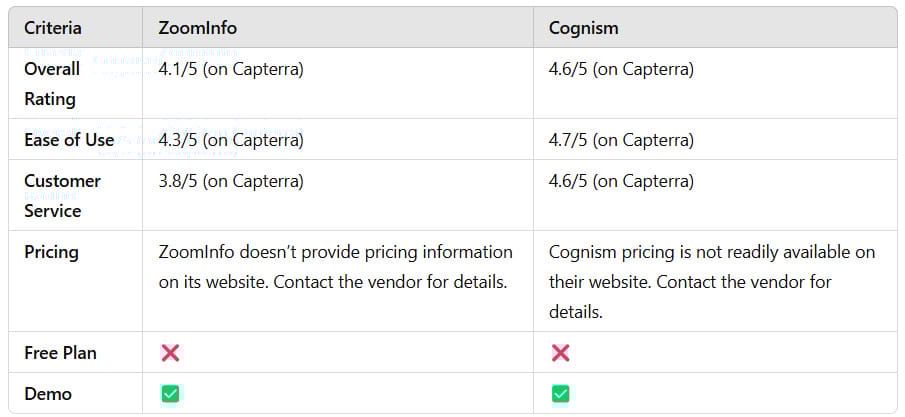Click ZoomInfo's 4.1/5 overall rating cell
Screen dimensions: 905x417
click(x=231, y=70)
